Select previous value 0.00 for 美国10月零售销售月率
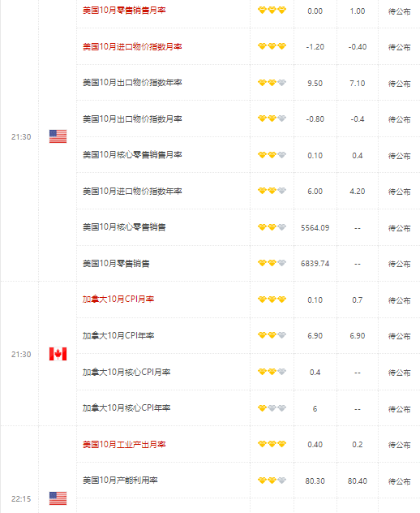 pos(315,11)
